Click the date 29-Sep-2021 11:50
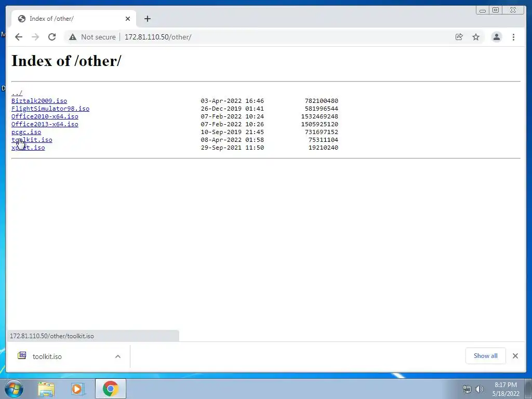532x399 pixels. coord(232,148)
